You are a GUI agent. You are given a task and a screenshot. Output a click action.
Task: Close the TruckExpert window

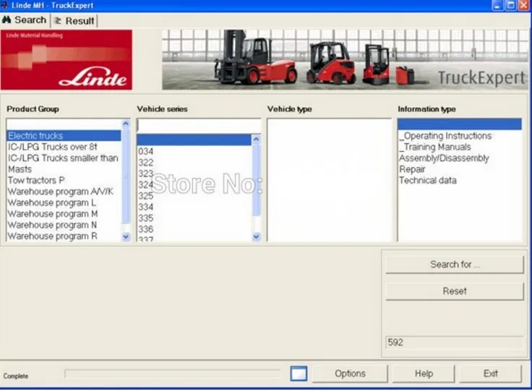[x=523, y=6]
